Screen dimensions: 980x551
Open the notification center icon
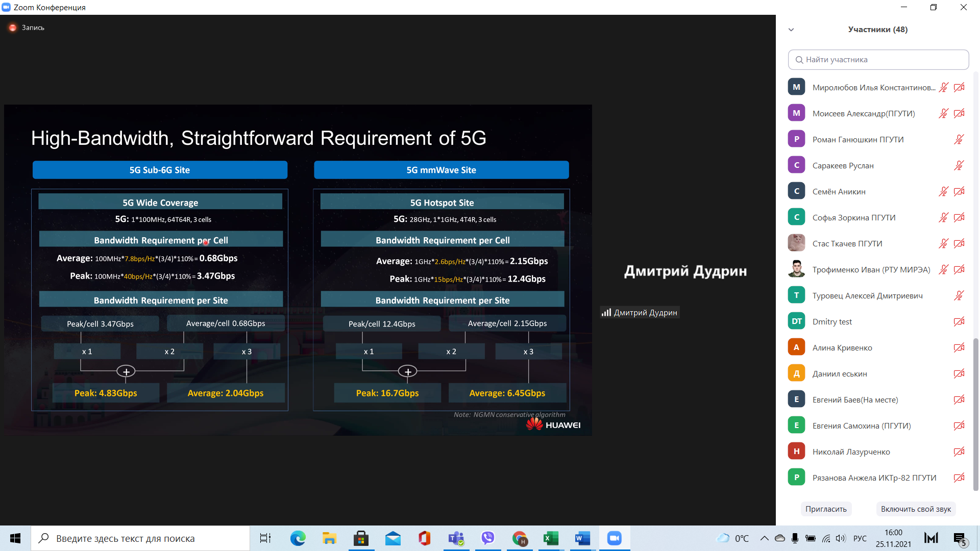(960, 538)
